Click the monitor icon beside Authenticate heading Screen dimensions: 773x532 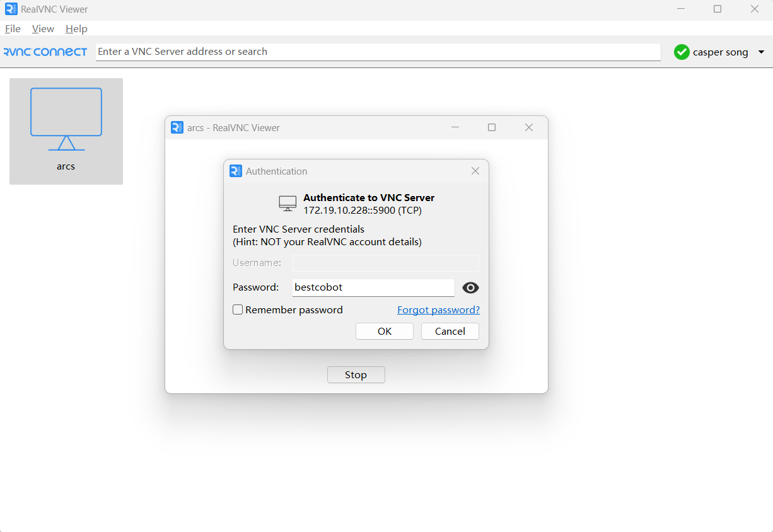(x=288, y=204)
